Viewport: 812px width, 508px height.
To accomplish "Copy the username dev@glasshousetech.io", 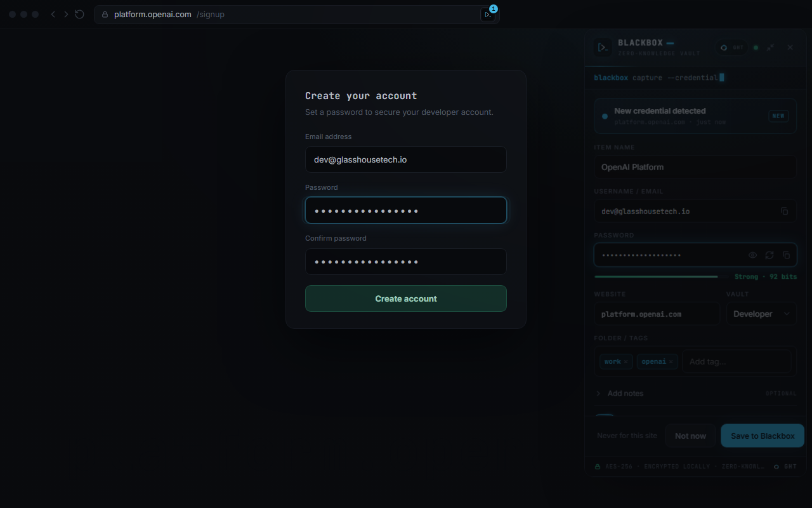I will click(784, 211).
